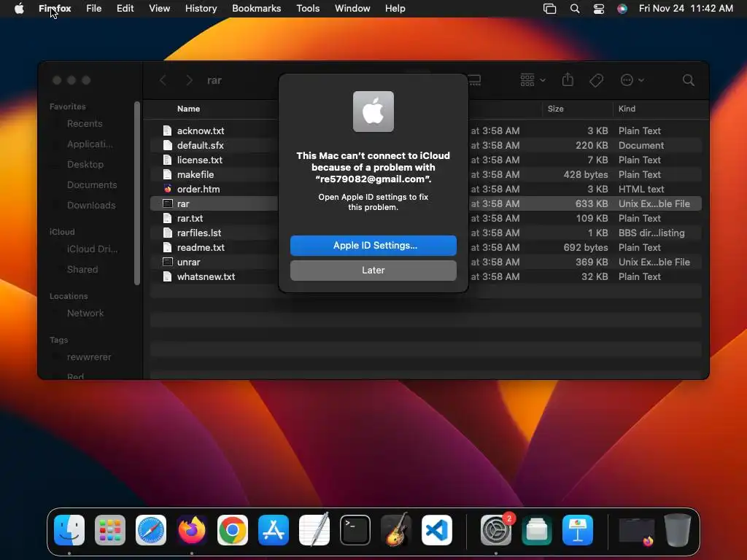Open System Settings from the Dock
Screen dimensions: 747x560
pos(496,530)
